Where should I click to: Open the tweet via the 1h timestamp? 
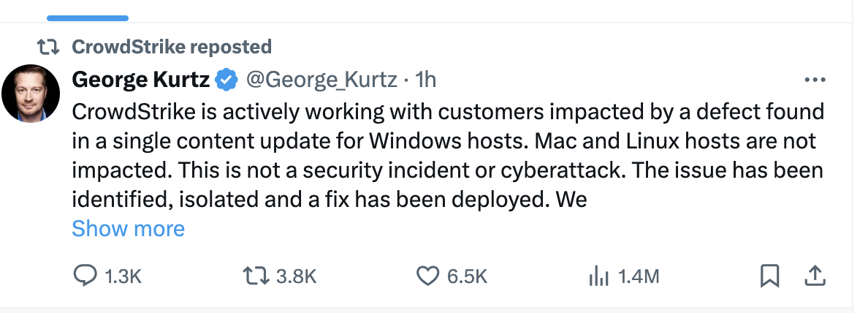425,79
